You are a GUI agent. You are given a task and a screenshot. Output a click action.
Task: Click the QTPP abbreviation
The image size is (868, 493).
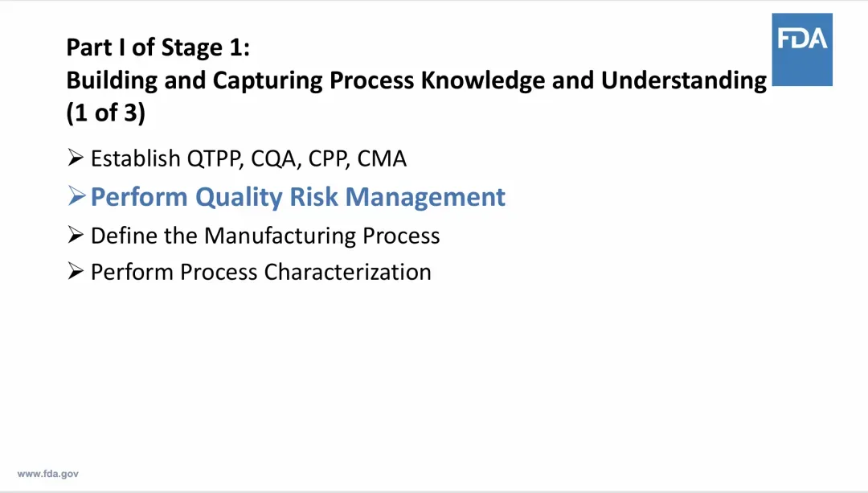[215, 159]
